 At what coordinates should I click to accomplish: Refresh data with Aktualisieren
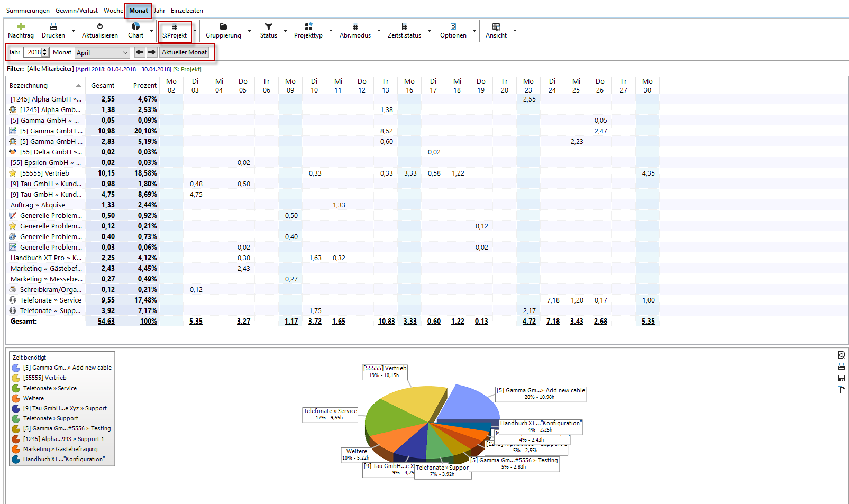coord(100,26)
